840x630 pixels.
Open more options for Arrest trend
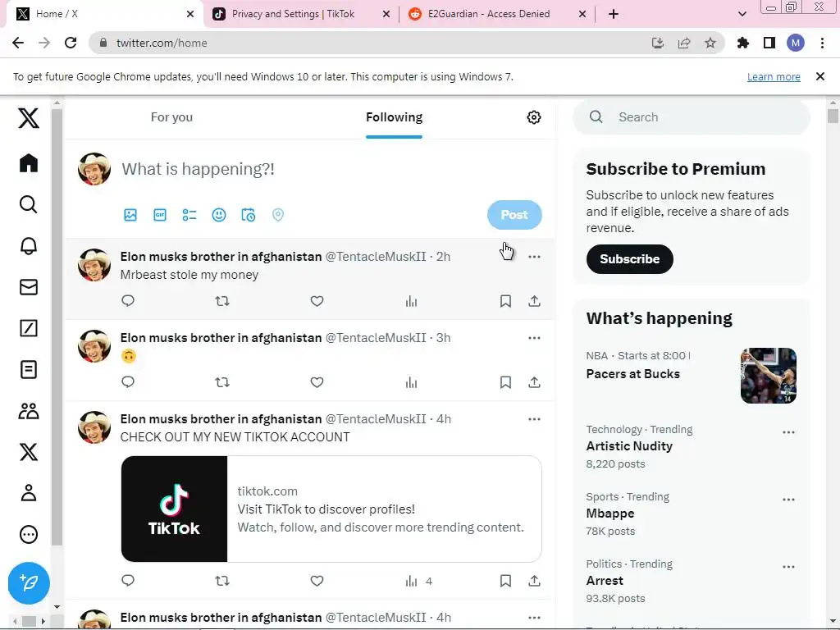click(x=788, y=567)
